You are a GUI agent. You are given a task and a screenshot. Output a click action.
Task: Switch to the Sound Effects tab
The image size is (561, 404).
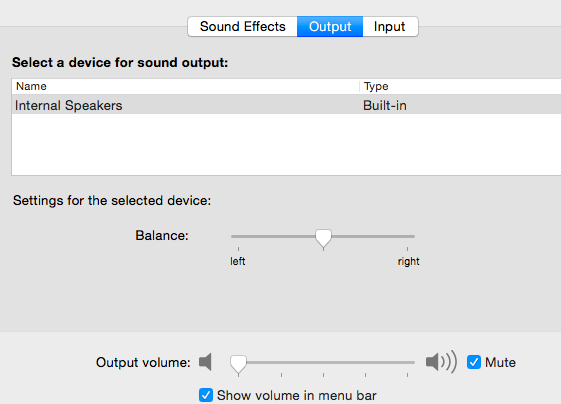tap(243, 26)
